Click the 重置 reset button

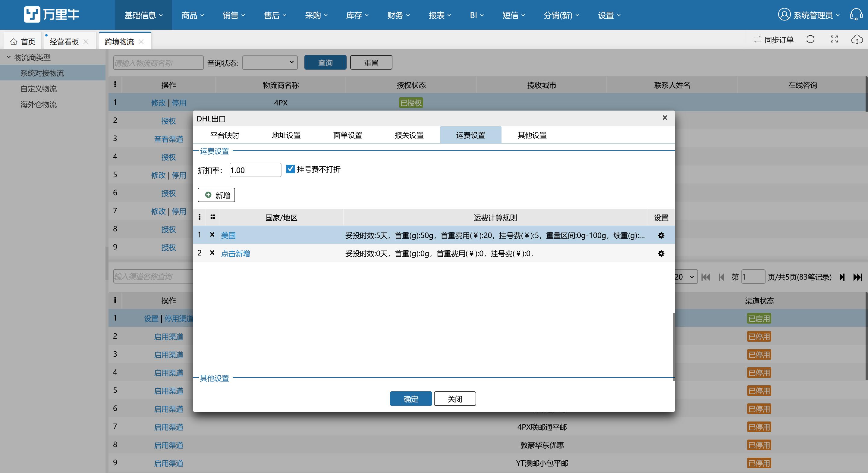coord(371,62)
